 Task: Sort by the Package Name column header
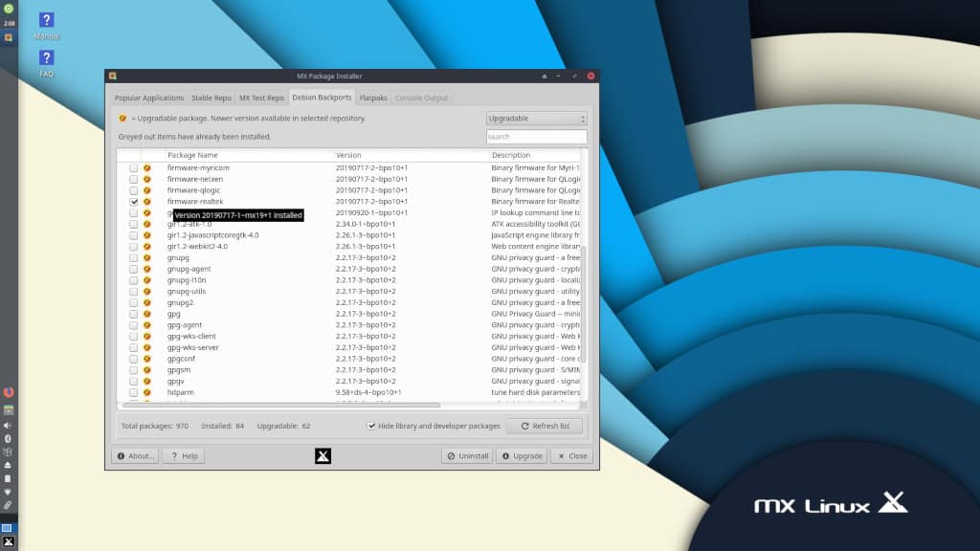tap(249, 155)
